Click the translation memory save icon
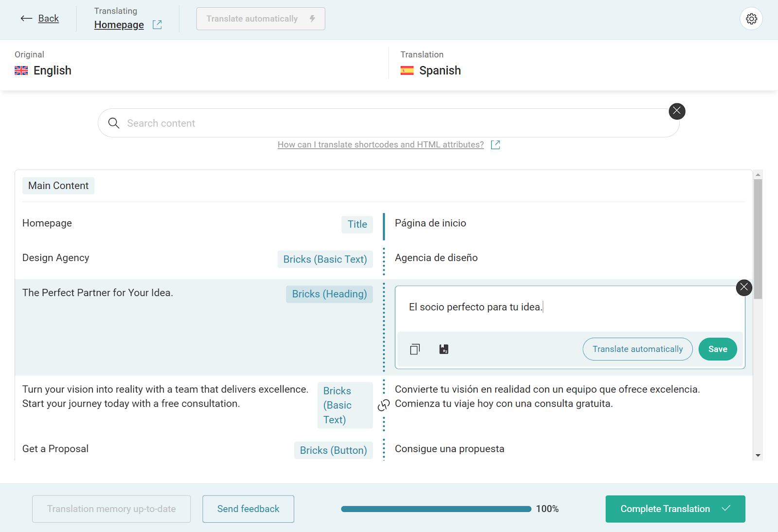The image size is (778, 532). pyautogui.click(x=443, y=349)
